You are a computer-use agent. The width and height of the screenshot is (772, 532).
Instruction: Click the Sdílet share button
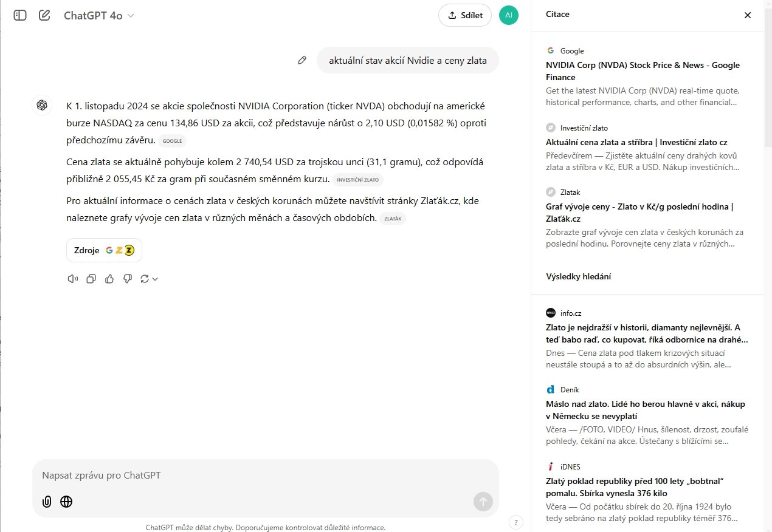tap(464, 15)
